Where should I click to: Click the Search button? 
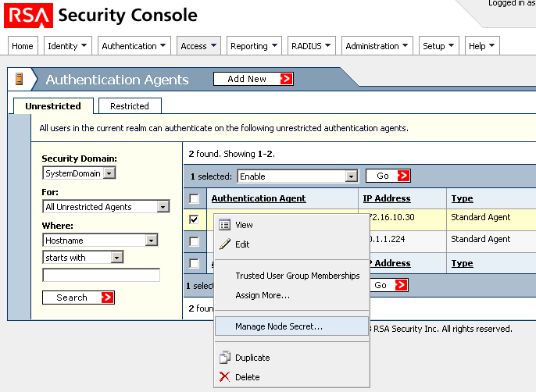click(x=78, y=298)
